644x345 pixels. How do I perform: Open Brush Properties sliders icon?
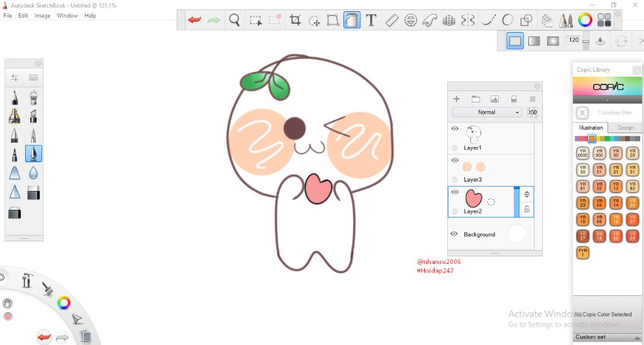14,77
